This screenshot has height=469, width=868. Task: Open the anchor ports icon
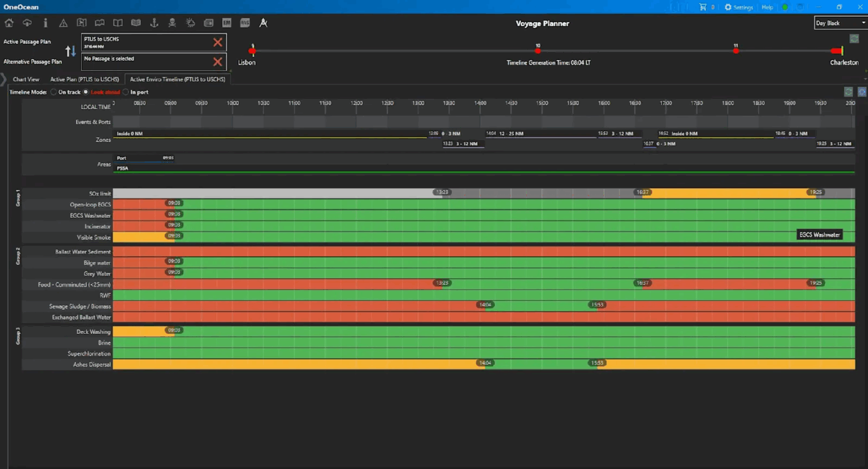coord(154,23)
